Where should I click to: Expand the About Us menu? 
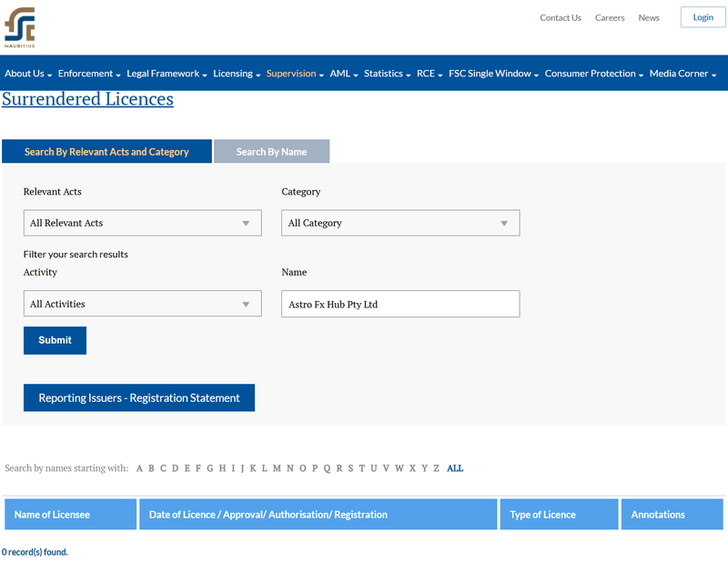point(28,74)
